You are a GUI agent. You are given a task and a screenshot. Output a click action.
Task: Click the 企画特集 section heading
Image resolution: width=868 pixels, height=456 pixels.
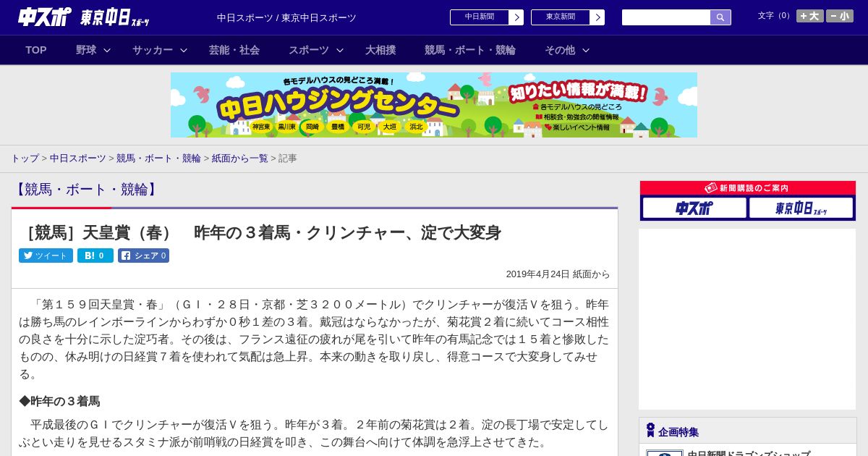click(x=678, y=432)
